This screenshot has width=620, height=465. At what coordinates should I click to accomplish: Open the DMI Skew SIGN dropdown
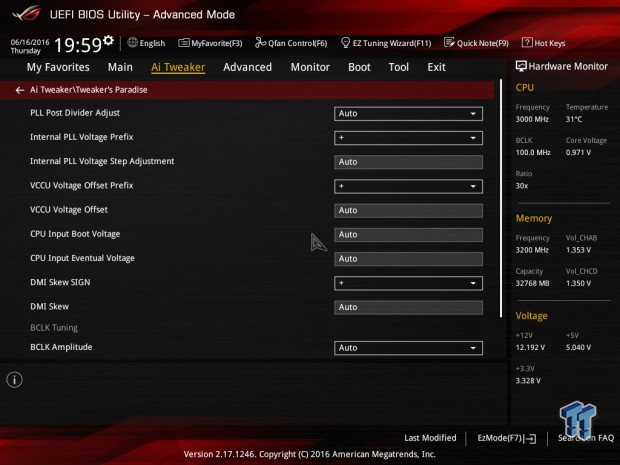(x=408, y=283)
